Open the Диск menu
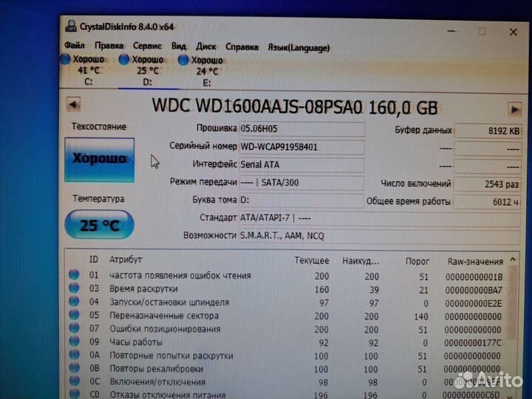 tap(206, 47)
